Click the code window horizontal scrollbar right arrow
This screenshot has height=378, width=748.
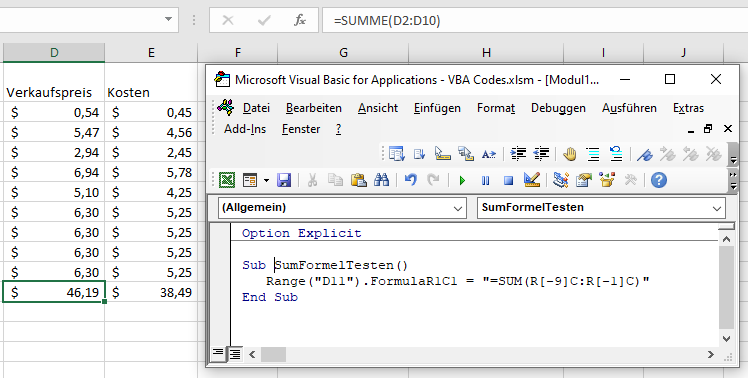tap(711, 354)
